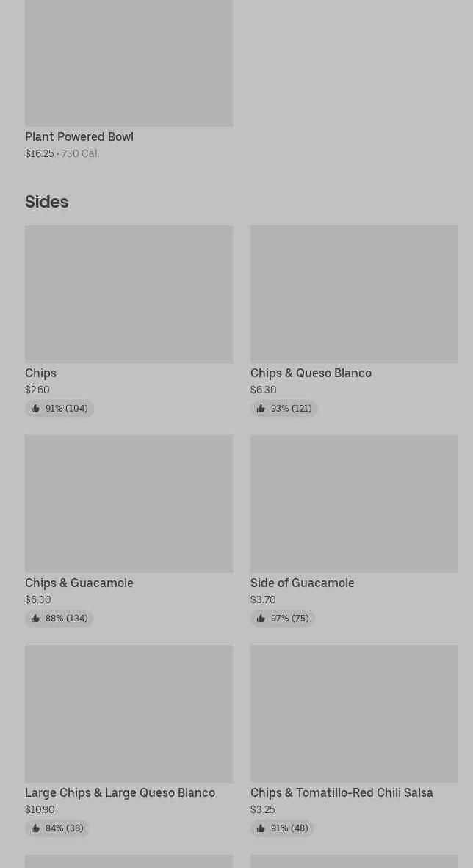Screen dimensions: 473x868
Task: Open the Chips & Queso Blanco image
Action: (x=354, y=293)
